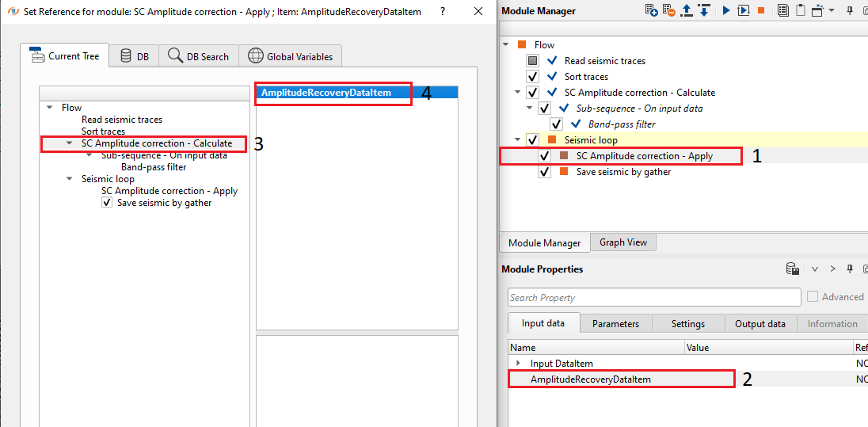Switch to the Graph View tab
Viewport: 868px width, 427px height.
(x=622, y=242)
